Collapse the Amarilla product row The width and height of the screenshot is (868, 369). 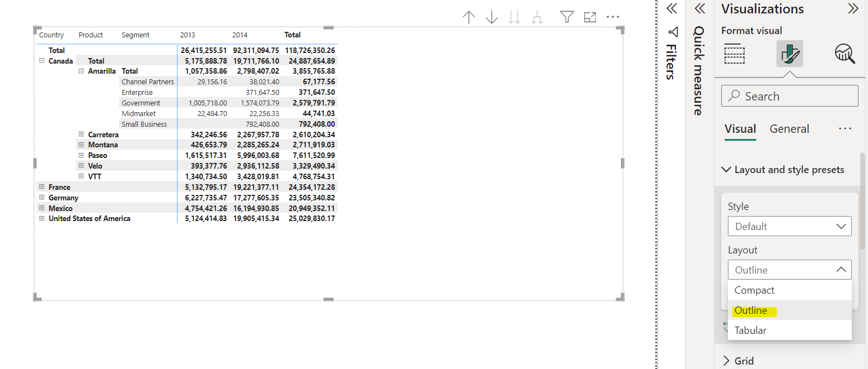[81, 71]
